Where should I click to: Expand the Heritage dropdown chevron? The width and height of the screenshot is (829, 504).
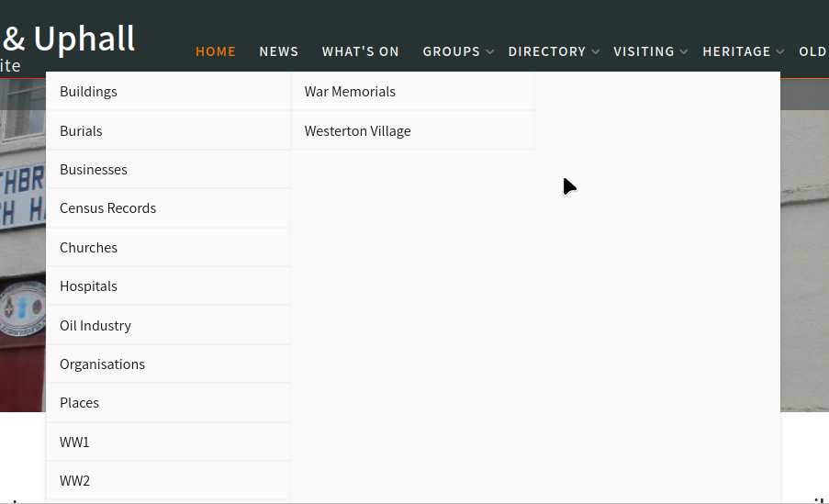pyautogui.click(x=780, y=52)
